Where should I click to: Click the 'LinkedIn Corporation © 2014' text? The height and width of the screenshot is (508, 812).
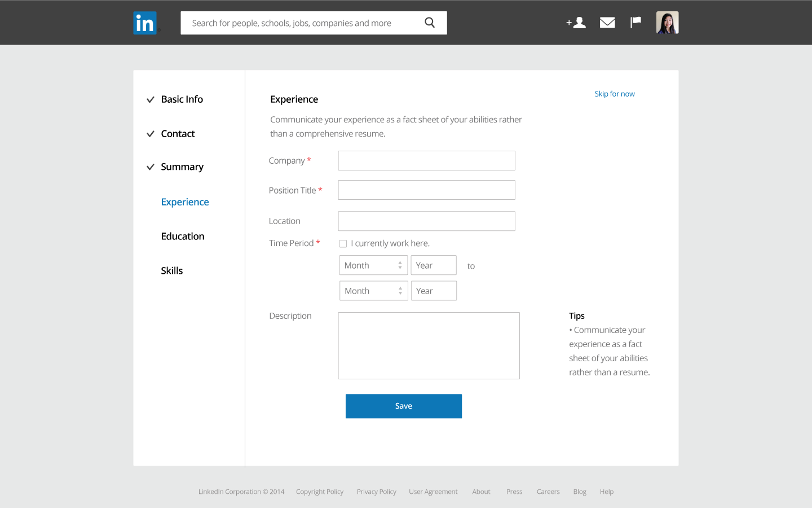pyautogui.click(x=241, y=492)
